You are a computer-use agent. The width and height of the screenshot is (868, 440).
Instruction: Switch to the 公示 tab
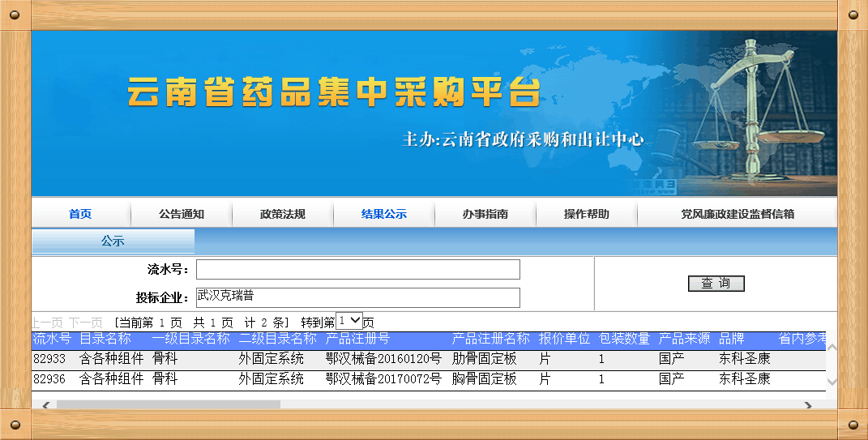click(113, 241)
